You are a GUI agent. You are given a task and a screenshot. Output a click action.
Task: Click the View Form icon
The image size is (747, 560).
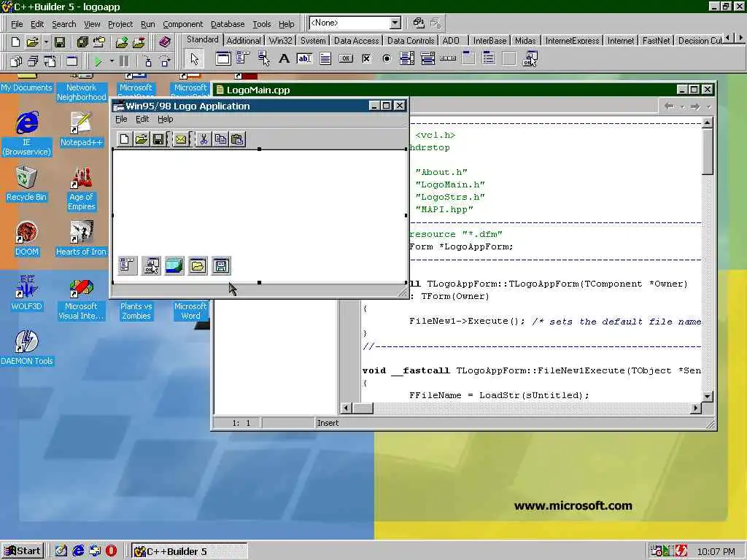tap(32, 61)
